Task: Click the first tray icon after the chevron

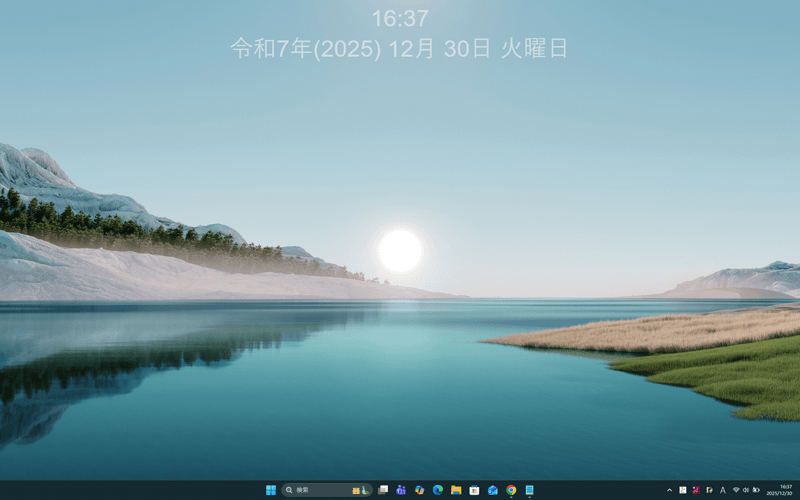Action: click(683, 490)
